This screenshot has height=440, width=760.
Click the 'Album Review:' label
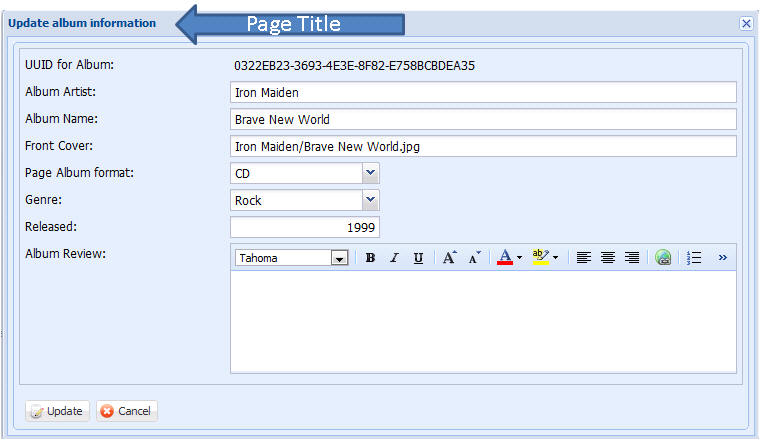pos(65,253)
